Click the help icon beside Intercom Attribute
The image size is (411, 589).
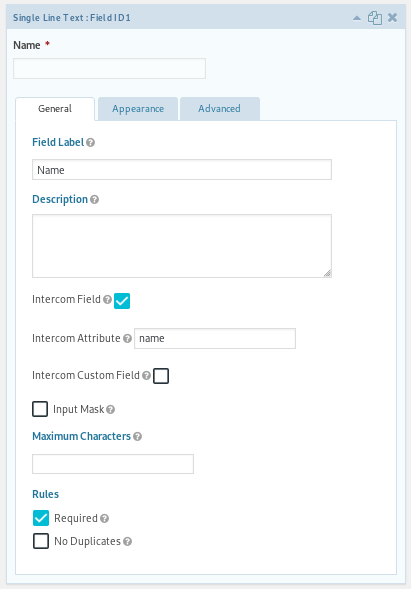127,338
